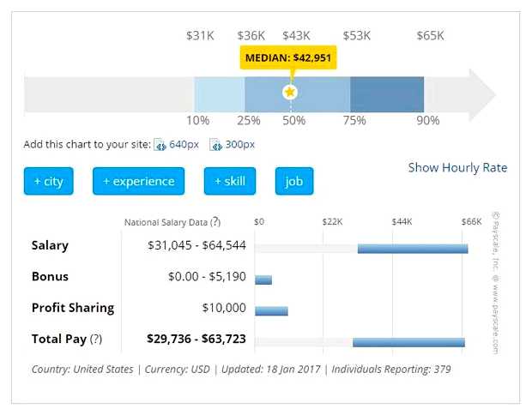Select the 75% to 90% percentile segment
This screenshot has height=415, width=532.
pos(386,93)
